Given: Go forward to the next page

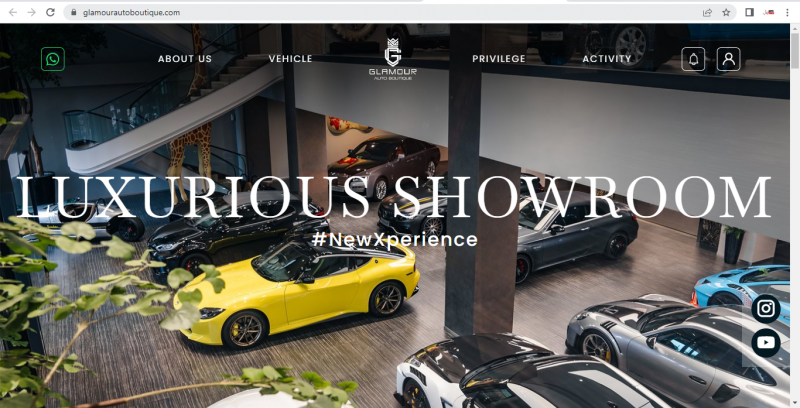Looking at the screenshot, I should tap(32, 12).
